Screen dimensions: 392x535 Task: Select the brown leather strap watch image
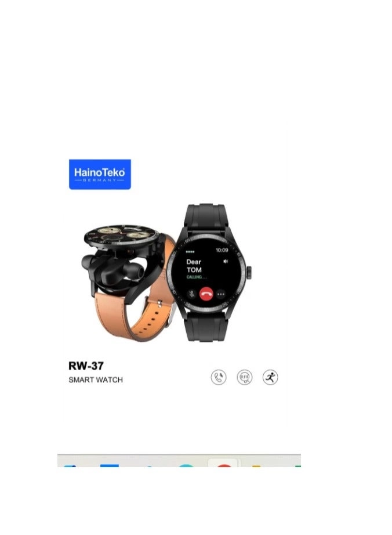click(129, 282)
